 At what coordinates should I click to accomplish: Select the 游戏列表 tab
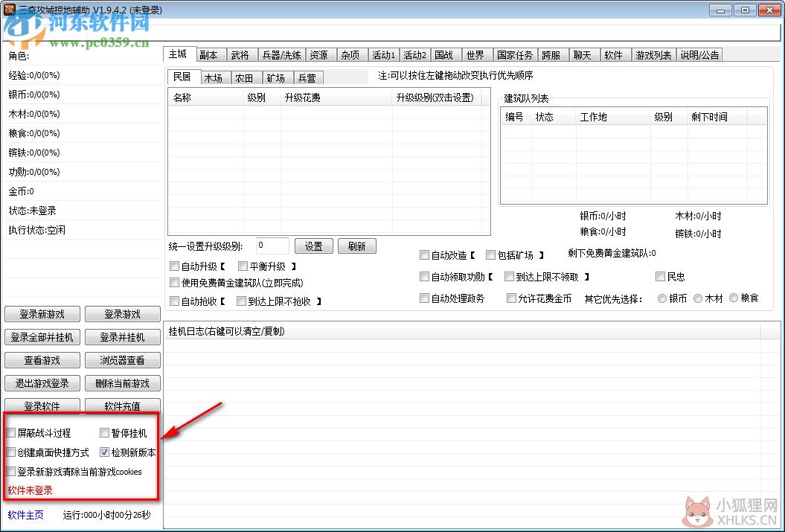click(654, 55)
